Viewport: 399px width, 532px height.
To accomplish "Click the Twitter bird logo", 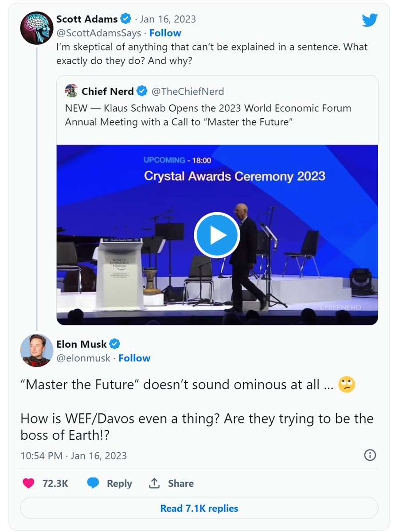I will tap(369, 20).
